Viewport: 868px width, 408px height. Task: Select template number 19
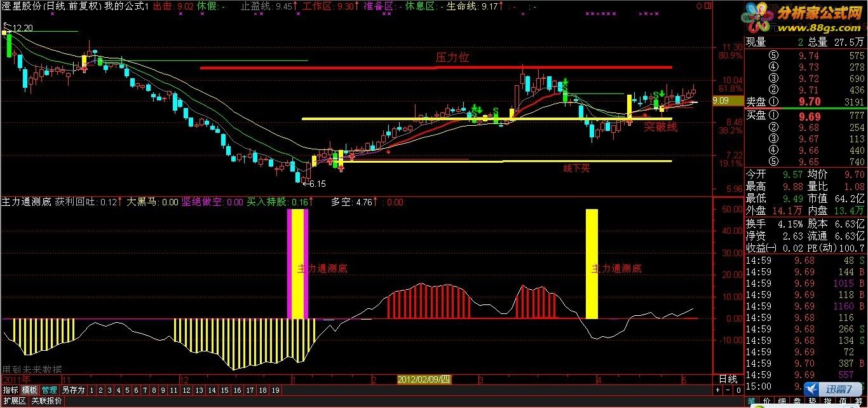275,390
